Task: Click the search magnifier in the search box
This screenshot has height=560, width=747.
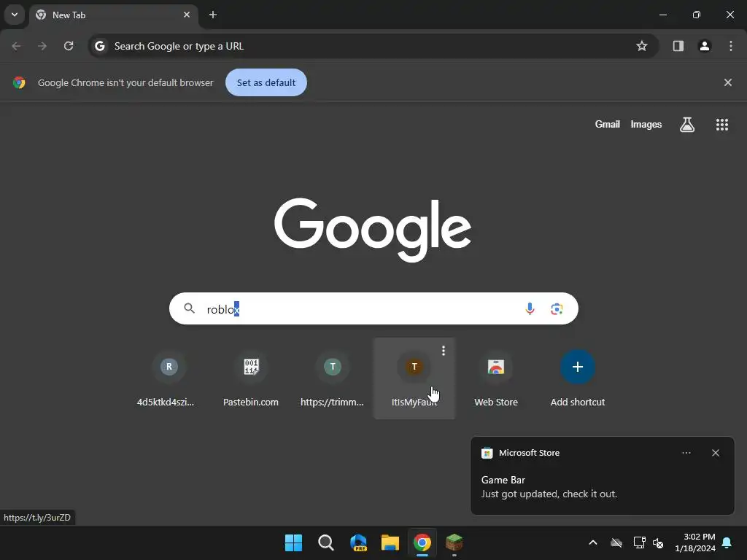Action: pos(189,308)
